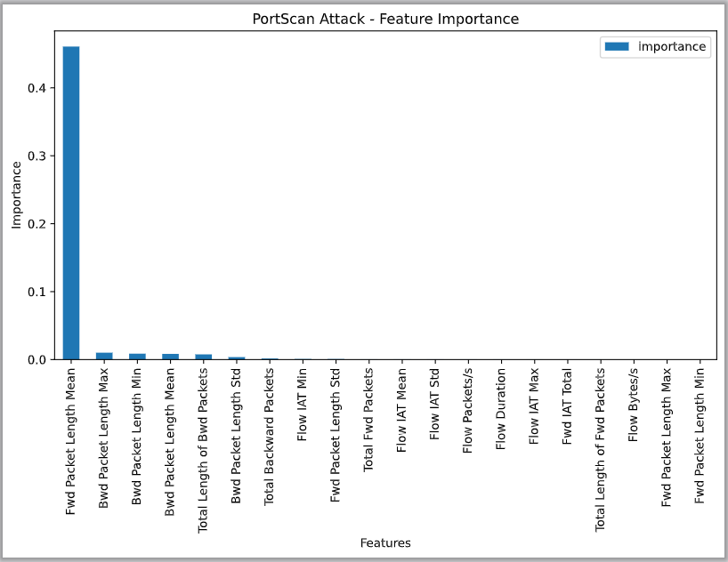Click the 'Bwd Packet Length Min' axis label
This screenshot has width=728, height=562.
[136, 437]
